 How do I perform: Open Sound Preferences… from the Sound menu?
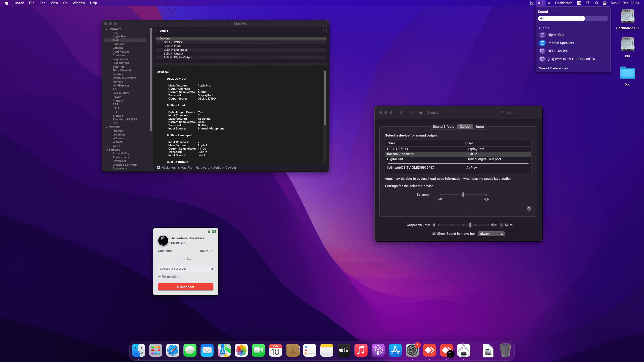[554, 68]
